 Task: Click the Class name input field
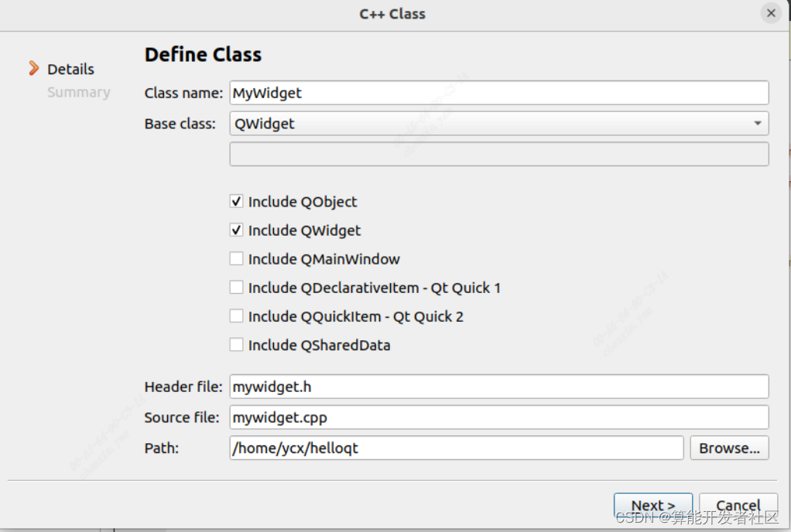pos(498,93)
